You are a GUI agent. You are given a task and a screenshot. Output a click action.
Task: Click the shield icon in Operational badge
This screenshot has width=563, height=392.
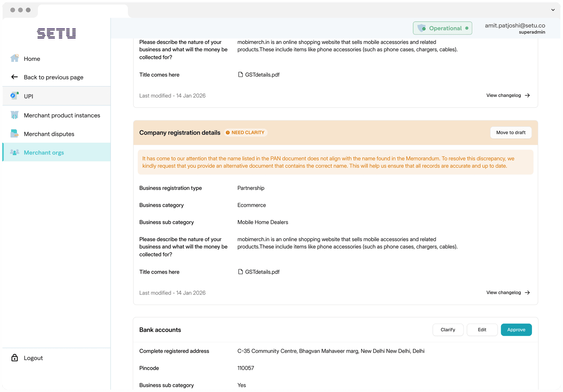(x=421, y=28)
